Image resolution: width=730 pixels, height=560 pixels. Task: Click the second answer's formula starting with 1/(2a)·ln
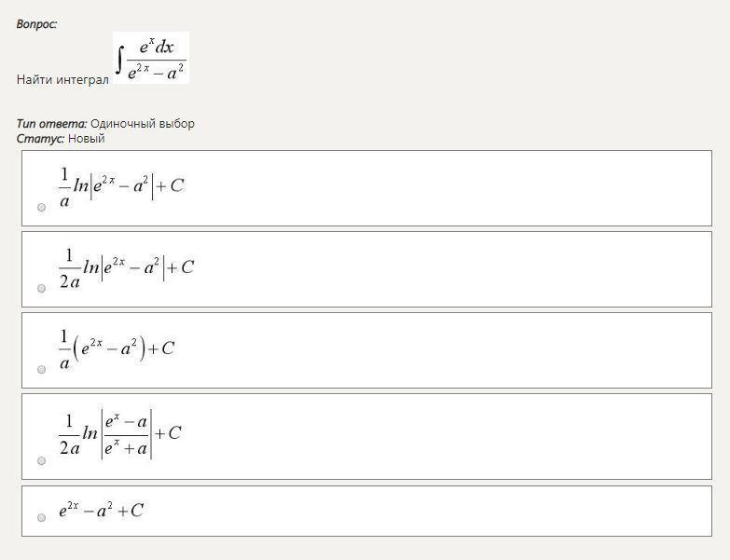[x=126, y=267]
